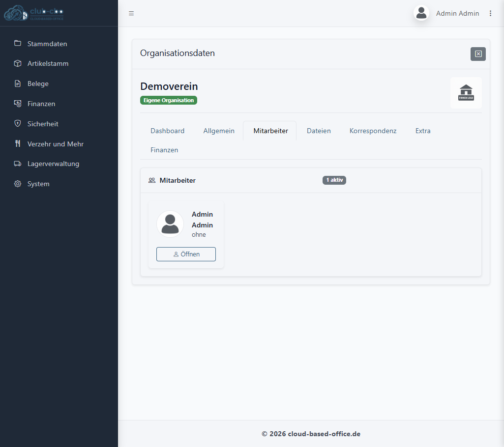Toggle sidebar with the hamburger icon
This screenshot has height=447, width=504.
coord(131,13)
